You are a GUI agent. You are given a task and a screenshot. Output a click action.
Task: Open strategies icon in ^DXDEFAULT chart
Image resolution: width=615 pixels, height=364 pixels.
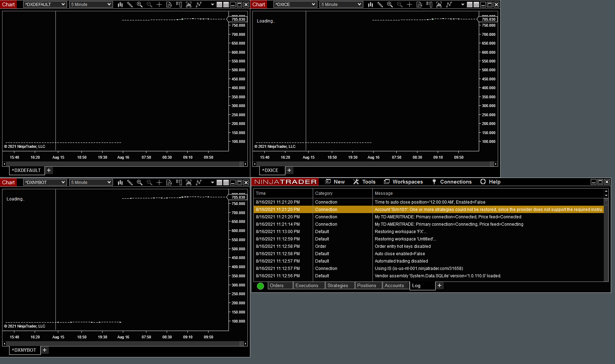(x=199, y=5)
